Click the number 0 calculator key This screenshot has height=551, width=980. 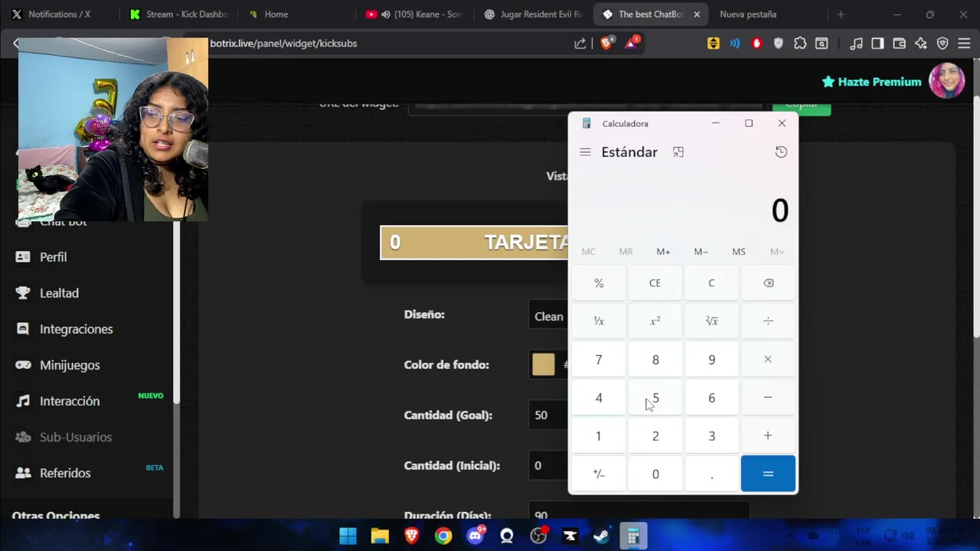(655, 474)
